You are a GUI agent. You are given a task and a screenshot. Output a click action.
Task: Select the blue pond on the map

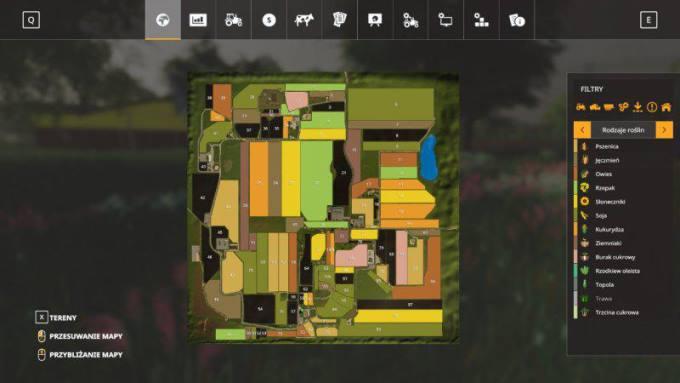(x=429, y=158)
